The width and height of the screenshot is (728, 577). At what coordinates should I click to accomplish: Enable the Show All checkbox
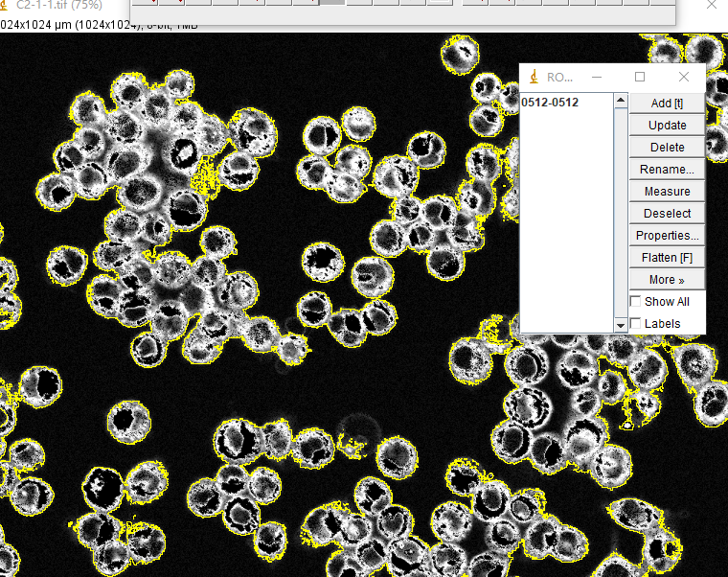pyautogui.click(x=636, y=302)
